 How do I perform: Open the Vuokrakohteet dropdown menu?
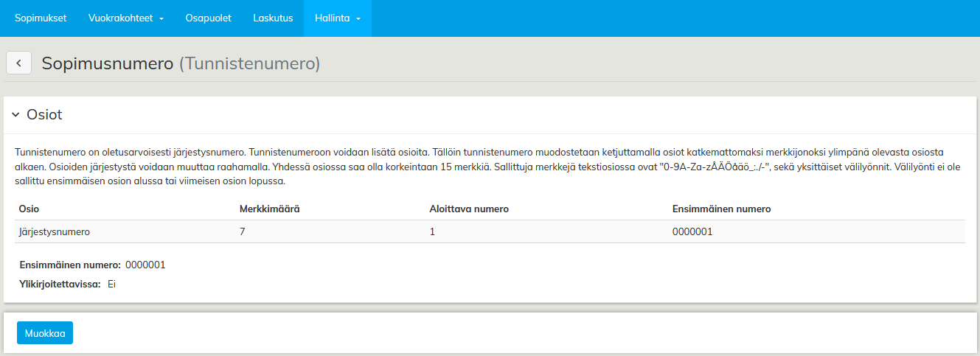pos(125,18)
